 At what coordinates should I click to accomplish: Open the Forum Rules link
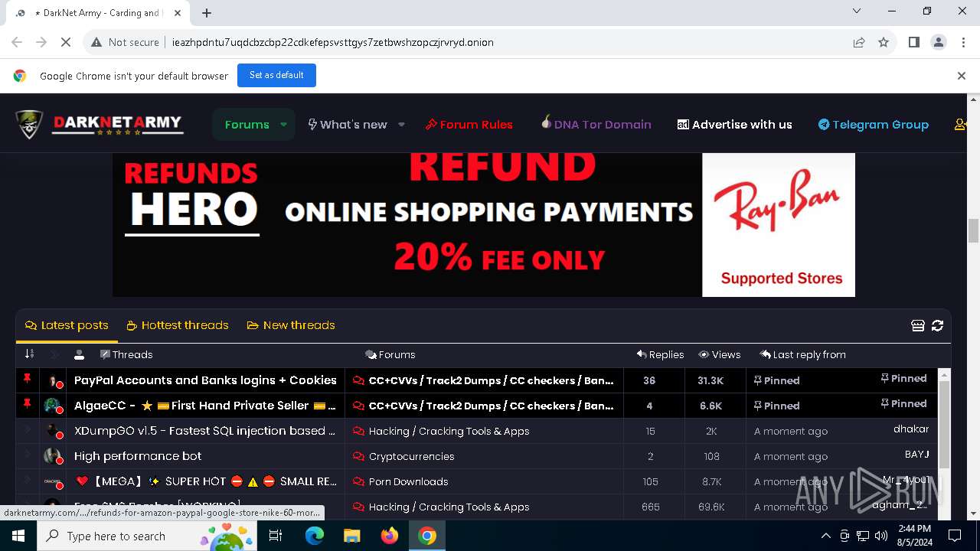(x=469, y=125)
